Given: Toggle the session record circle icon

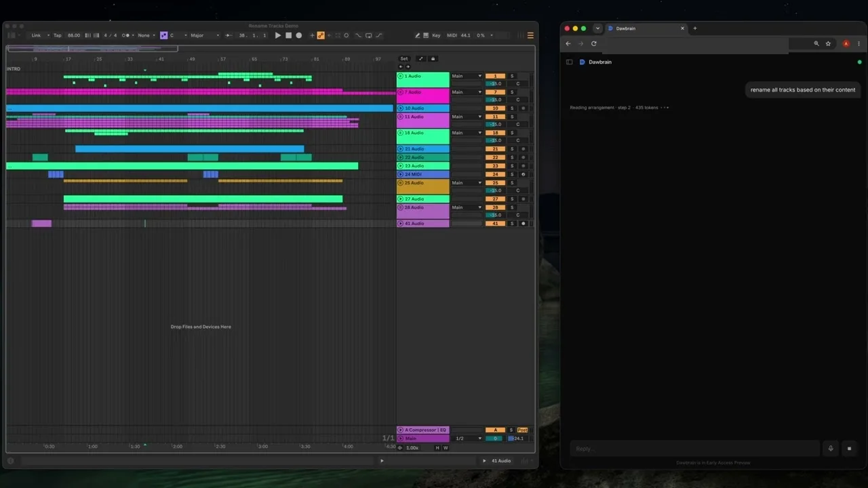Looking at the screenshot, I should pyautogui.click(x=346, y=35).
